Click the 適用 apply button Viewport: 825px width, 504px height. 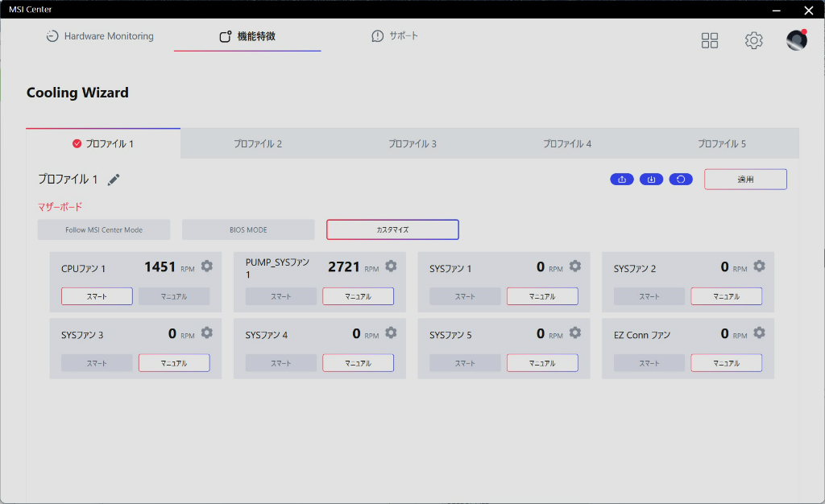(745, 180)
